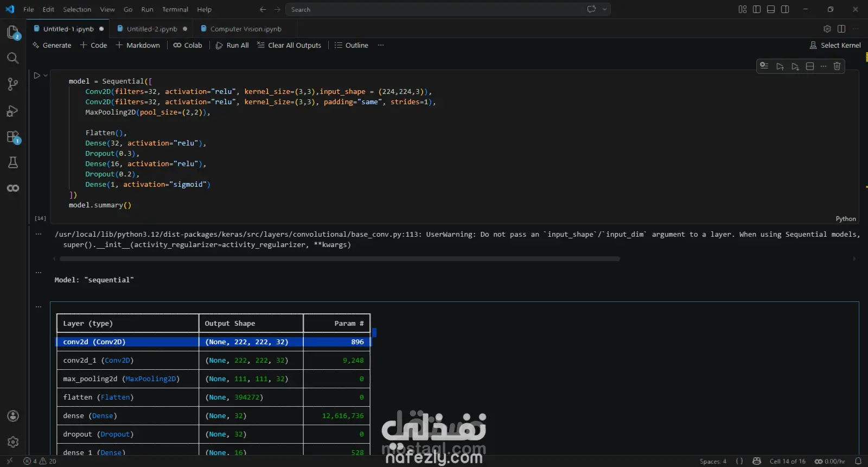The image size is (868, 467).
Task: Open the notifications bell in the status bar
Action: 858,461
